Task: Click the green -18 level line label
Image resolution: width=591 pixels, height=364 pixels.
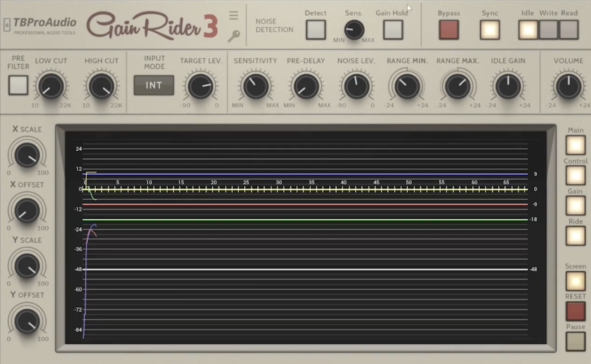Action: [x=533, y=220]
